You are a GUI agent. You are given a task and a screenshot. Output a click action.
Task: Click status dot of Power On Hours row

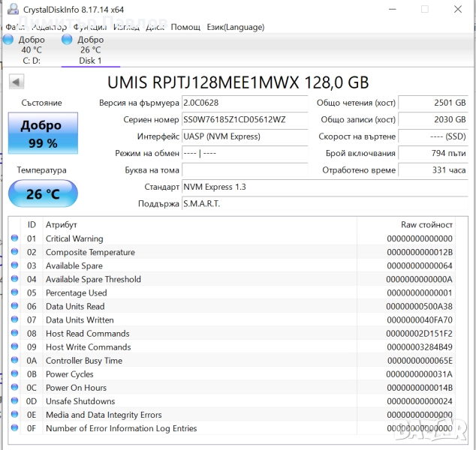pyautogui.click(x=14, y=387)
